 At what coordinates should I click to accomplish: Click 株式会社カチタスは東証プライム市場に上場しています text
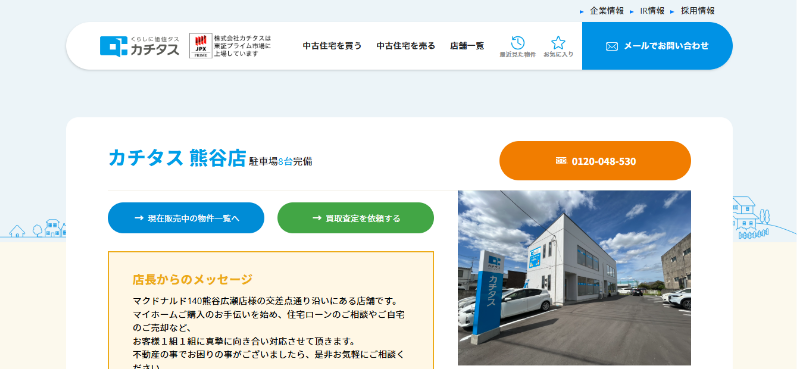(x=242, y=46)
